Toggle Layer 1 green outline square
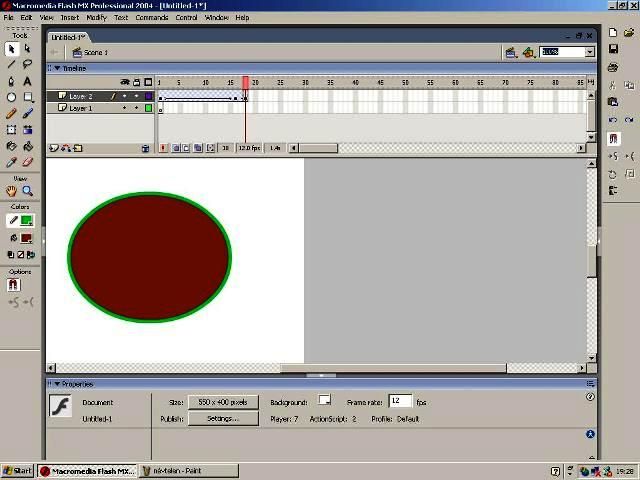 point(148,108)
